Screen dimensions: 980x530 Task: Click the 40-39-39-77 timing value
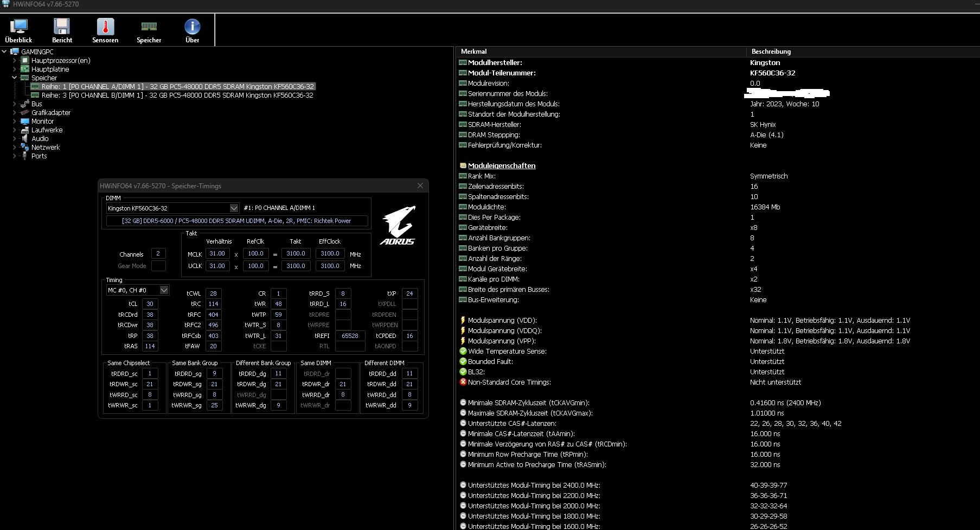[x=768, y=485]
